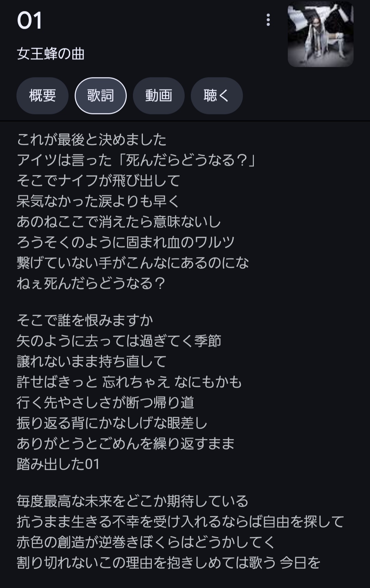The width and height of the screenshot is (370, 588).
Task: Tap the lyric line ねぇ死んだらどうなる？
Action: pyautogui.click(x=91, y=283)
